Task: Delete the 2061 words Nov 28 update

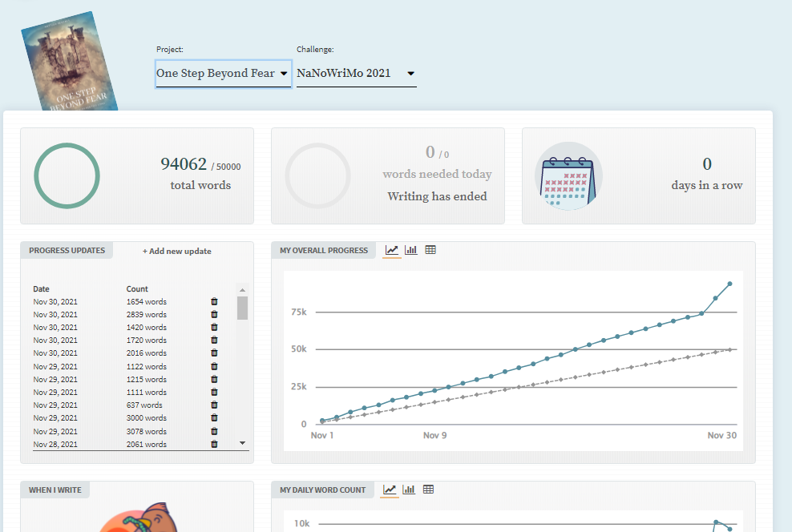Action: 214,444
